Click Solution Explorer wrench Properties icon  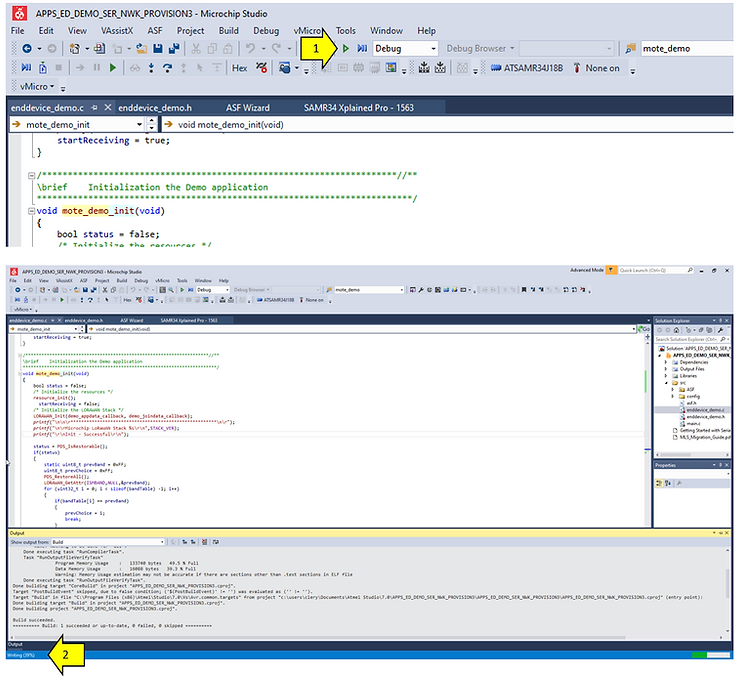pyautogui.click(x=720, y=330)
